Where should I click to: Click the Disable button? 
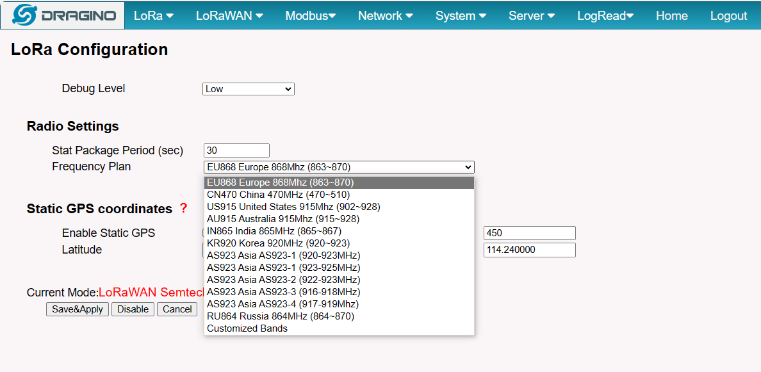(x=133, y=309)
